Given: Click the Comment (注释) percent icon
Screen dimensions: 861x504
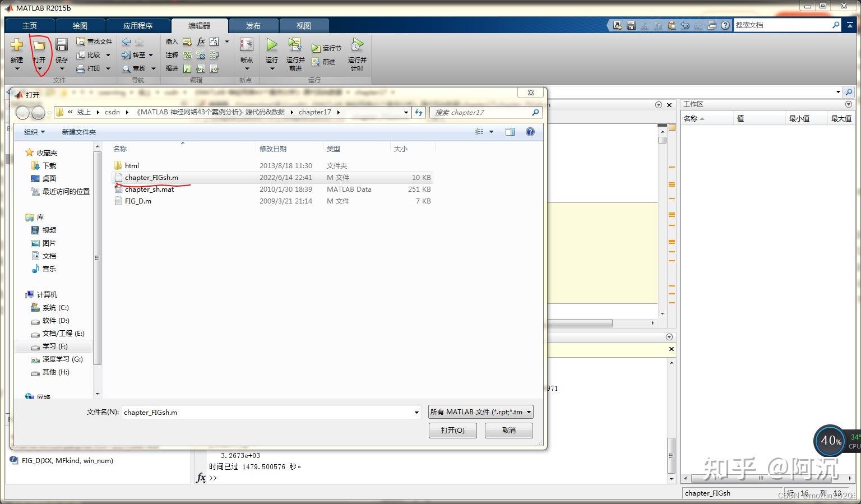Looking at the screenshot, I should (x=187, y=55).
